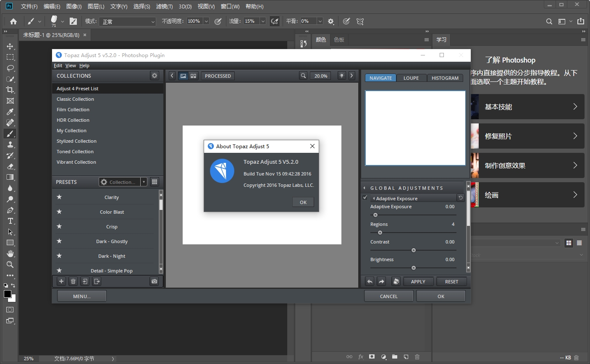
Task: Click the Contrast slider handle
Action: 414,250
